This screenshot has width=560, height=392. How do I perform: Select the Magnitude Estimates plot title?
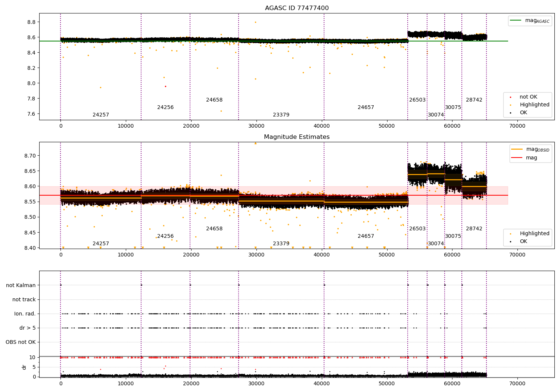pos(297,137)
